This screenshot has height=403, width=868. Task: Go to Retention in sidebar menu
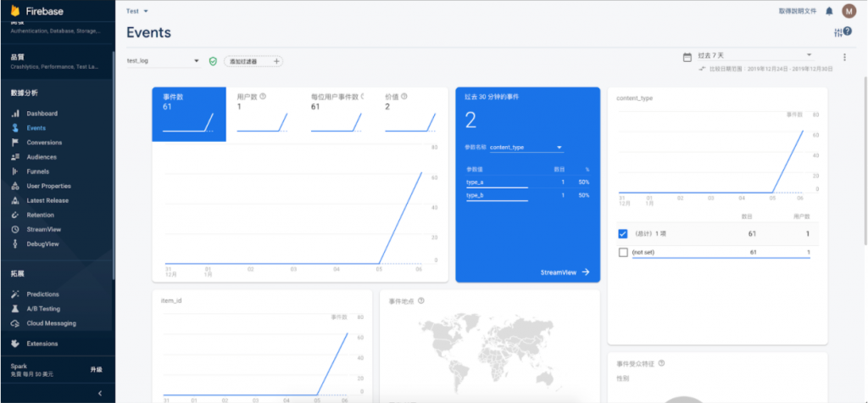[41, 215]
